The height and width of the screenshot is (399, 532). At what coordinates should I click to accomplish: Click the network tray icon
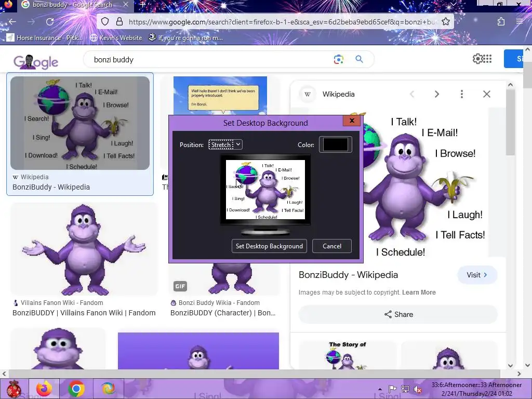coord(405,389)
